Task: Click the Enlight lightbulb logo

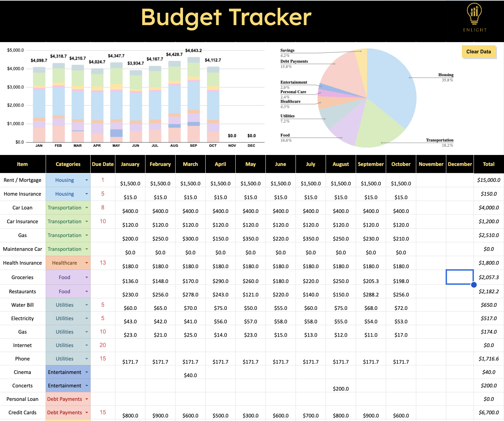Action: click(475, 17)
